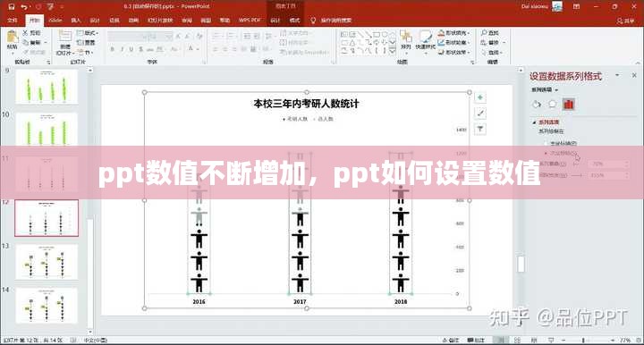This screenshot has width=644, height=345.
Task: Click the Redo icon in the title bar
Action: (38, 6)
